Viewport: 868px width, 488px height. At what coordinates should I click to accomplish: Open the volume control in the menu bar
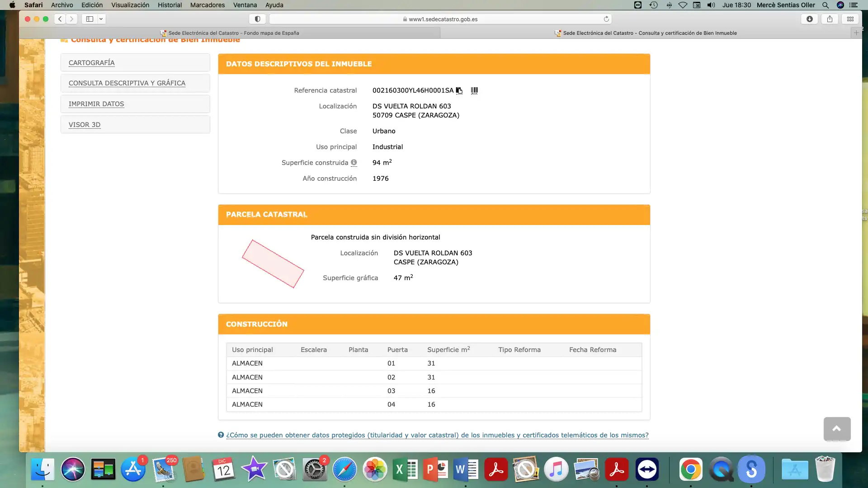(711, 5)
